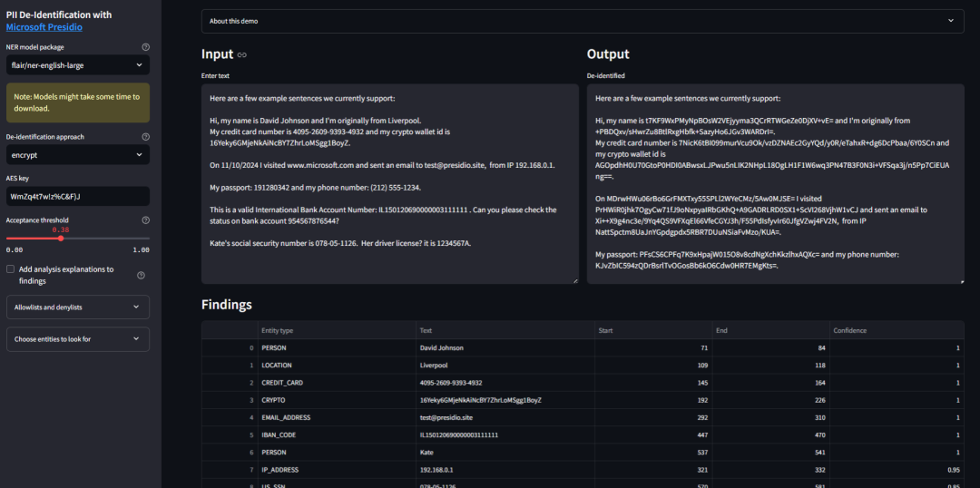Expand Choose entities to look for
The width and height of the screenshot is (980, 488).
[x=77, y=339]
